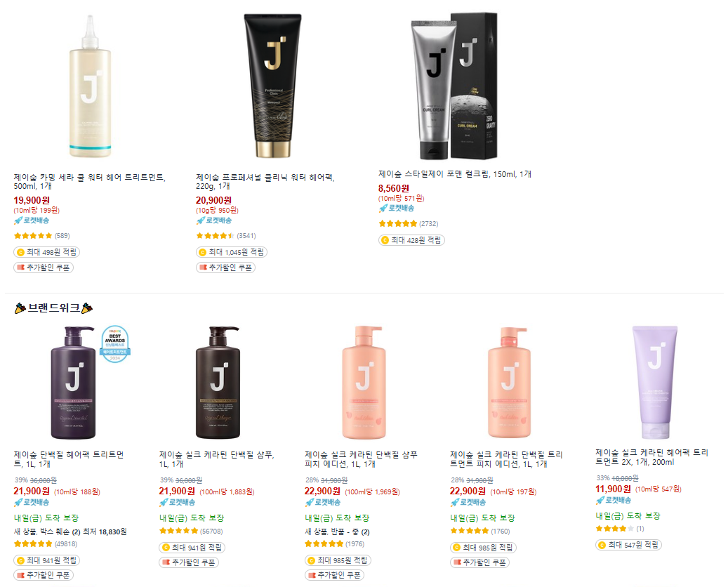Open the silver curl cream product image

pos(454,86)
